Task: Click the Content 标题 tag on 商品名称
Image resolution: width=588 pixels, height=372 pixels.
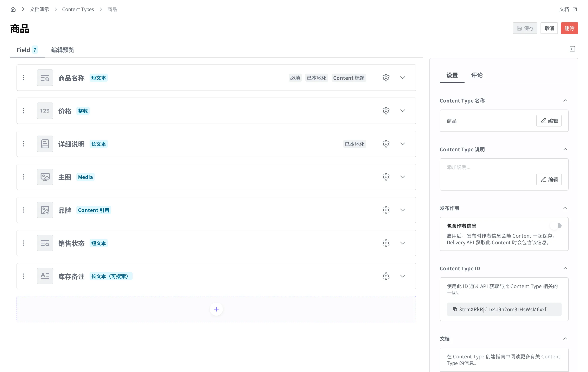Action: (349, 78)
